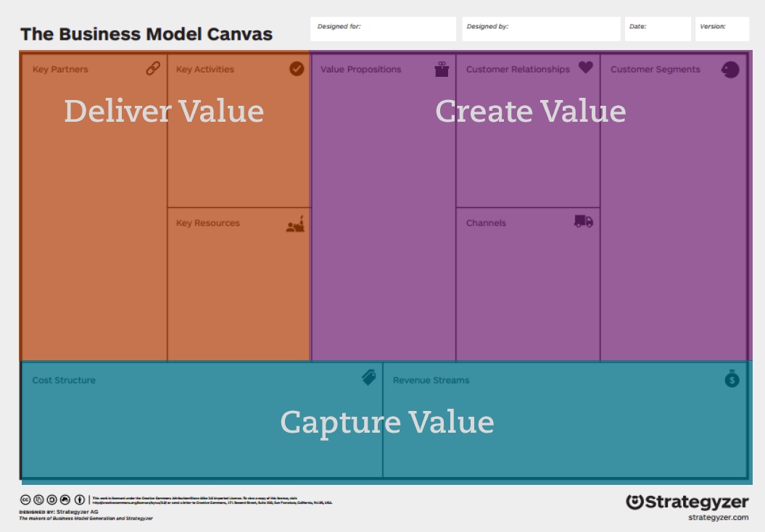Click the Designed by Strategyzer AG text
This screenshot has height=532, width=765.
point(59,512)
